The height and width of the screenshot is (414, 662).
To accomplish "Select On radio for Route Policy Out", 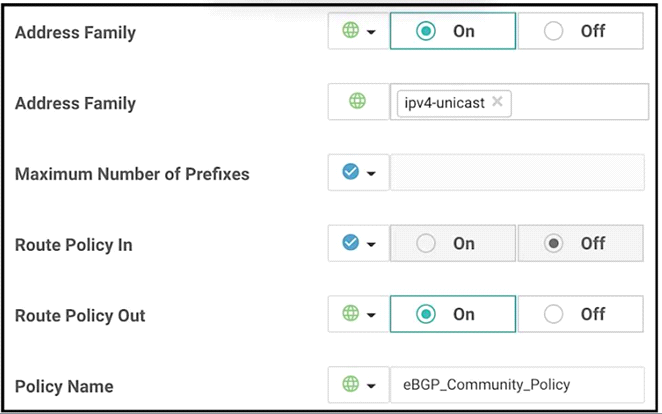I will (x=453, y=314).
